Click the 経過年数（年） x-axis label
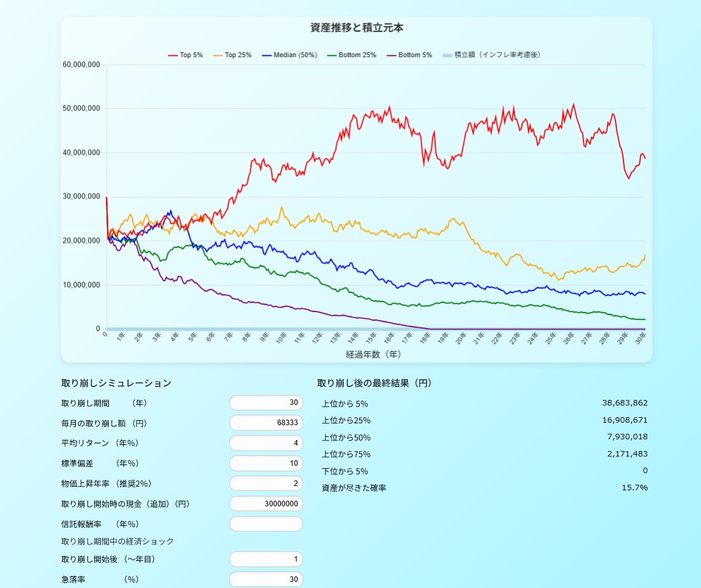Image resolution: width=701 pixels, height=588 pixels. coord(373,355)
